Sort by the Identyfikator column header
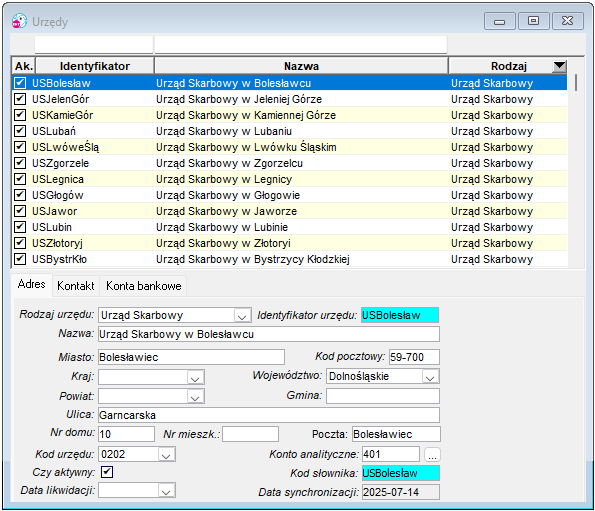The image size is (595, 511). pyautogui.click(x=94, y=66)
